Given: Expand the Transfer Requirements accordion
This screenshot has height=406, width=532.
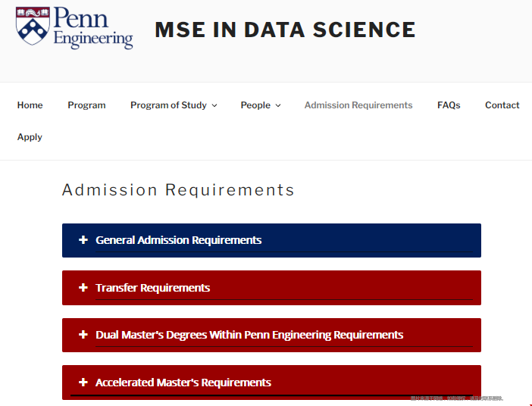Looking at the screenshot, I should [x=271, y=288].
